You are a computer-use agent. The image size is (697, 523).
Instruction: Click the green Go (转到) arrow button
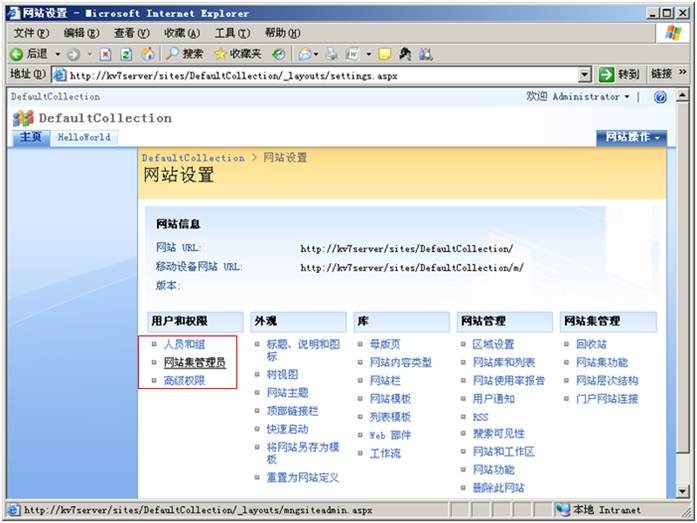pyautogui.click(x=606, y=75)
